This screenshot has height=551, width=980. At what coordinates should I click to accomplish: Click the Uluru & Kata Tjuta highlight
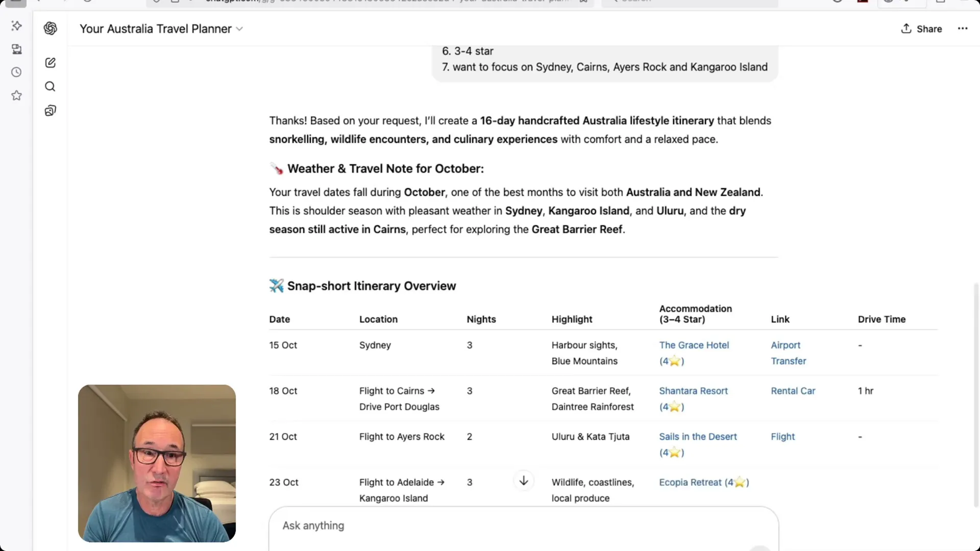[x=591, y=437]
